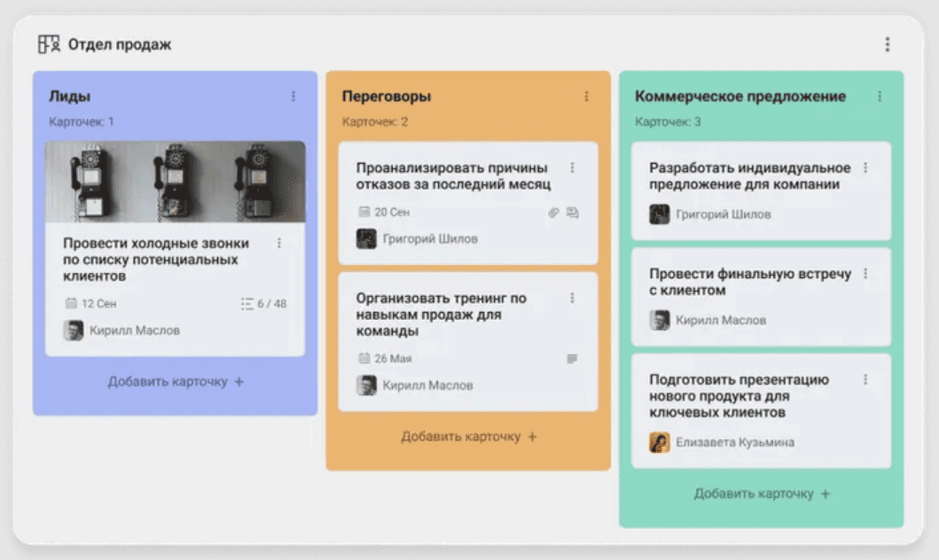Open the Разработать индивидуальное предложение card
939x560 pixels.
tap(761, 191)
